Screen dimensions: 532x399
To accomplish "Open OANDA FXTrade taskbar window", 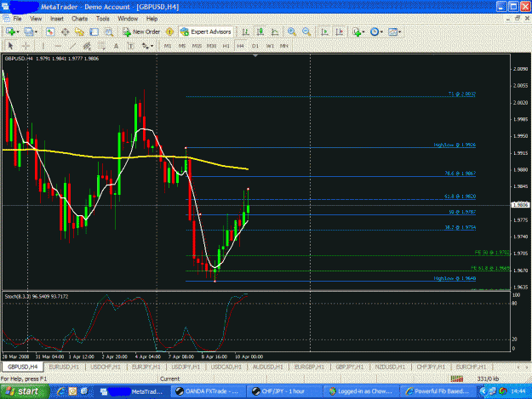I will point(207,391).
